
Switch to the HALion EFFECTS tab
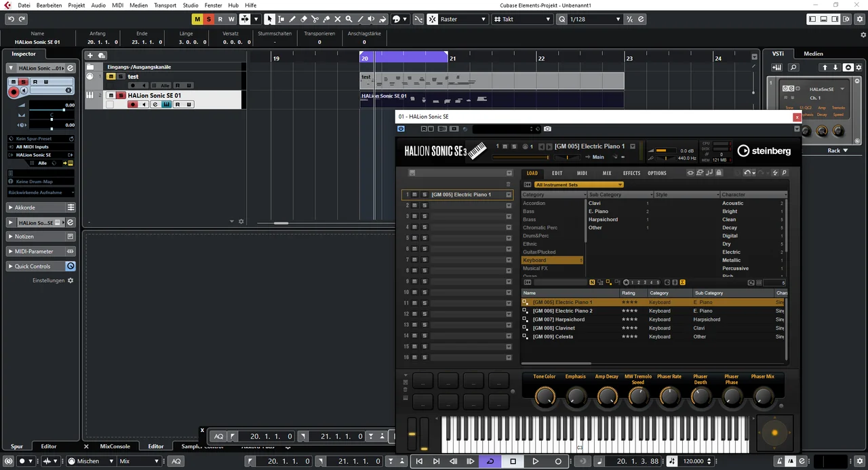[x=631, y=173]
